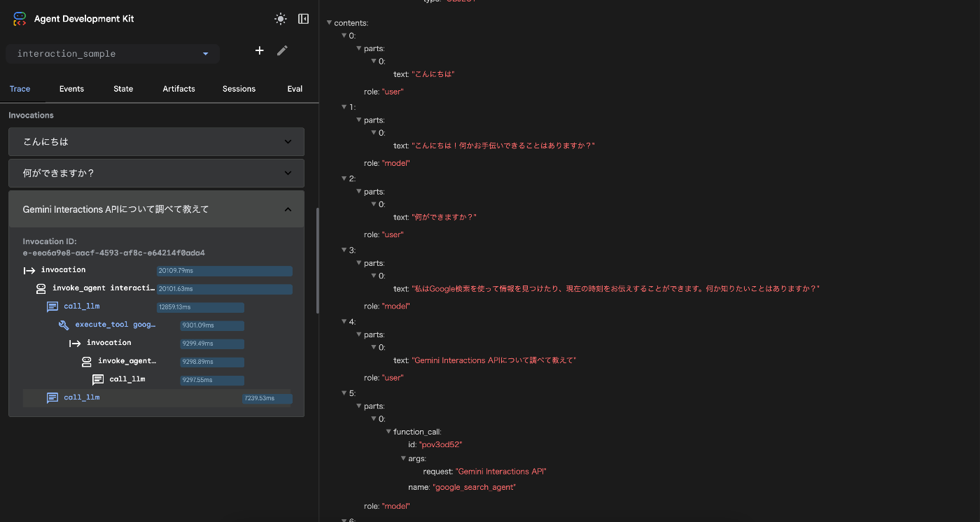Screen dimensions: 980x522
Task: Collapse the contents node triangle
Action: [x=329, y=23]
